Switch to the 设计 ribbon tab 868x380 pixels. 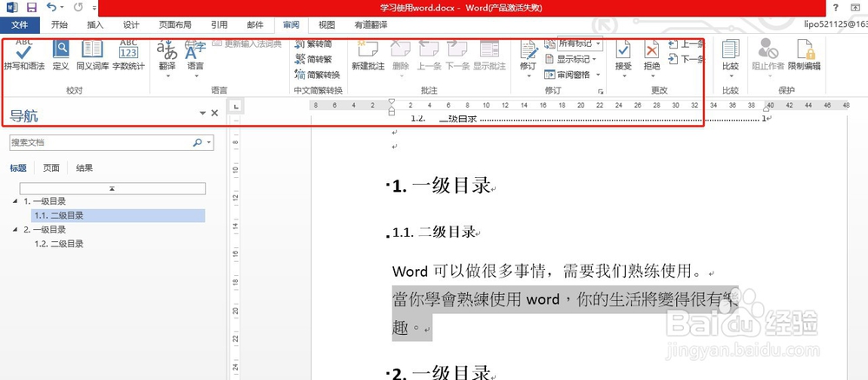pyautogui.click(x=131, y=25)
